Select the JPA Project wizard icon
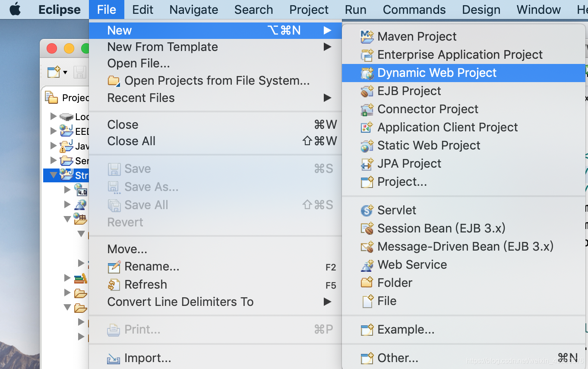The width and height of the screenshot is (588, 369). pos(367,163)
